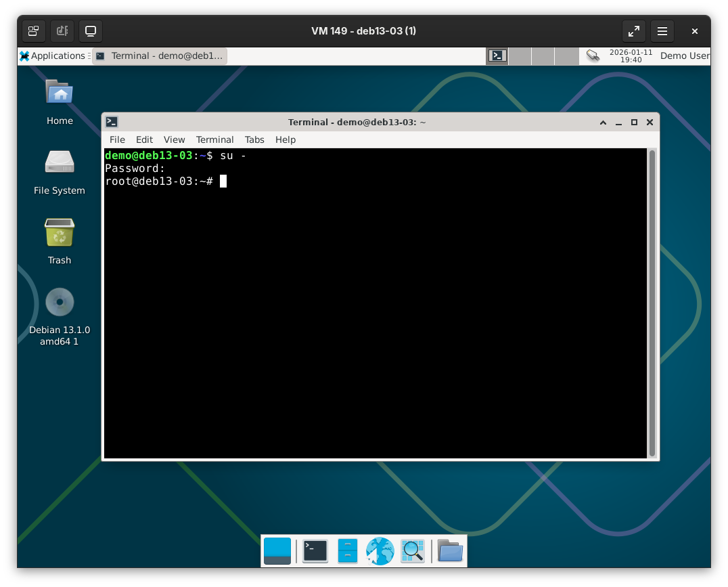Open Application Finder magnifier icon
728x587 pixels.
(x=413, y=551)
